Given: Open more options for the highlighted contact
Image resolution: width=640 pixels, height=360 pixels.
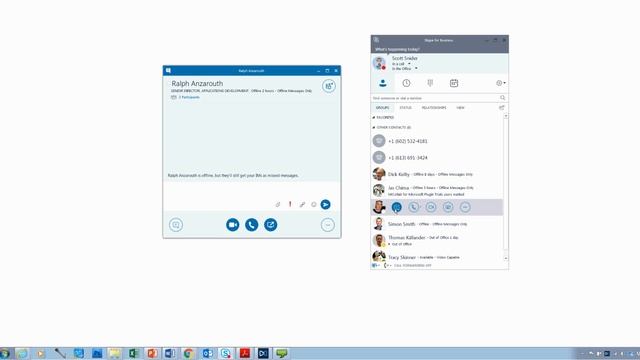Looking at the screenshot, I should click(465, 207).
